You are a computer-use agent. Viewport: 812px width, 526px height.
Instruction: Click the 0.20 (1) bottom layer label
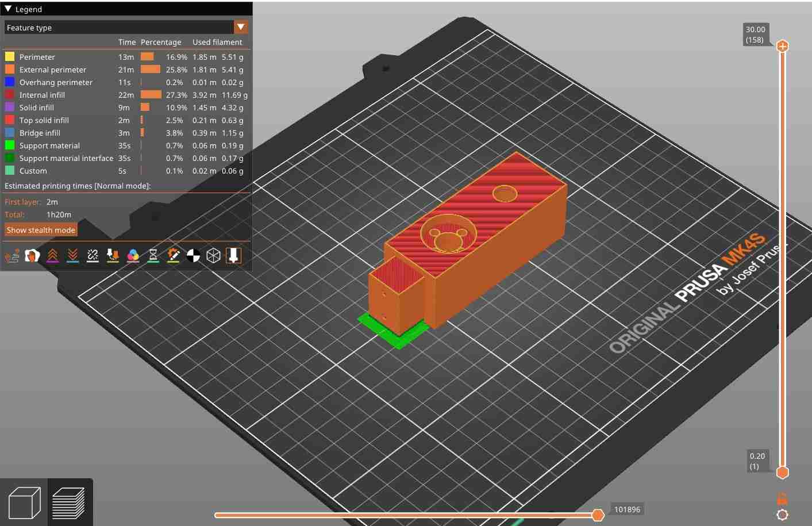756,461
